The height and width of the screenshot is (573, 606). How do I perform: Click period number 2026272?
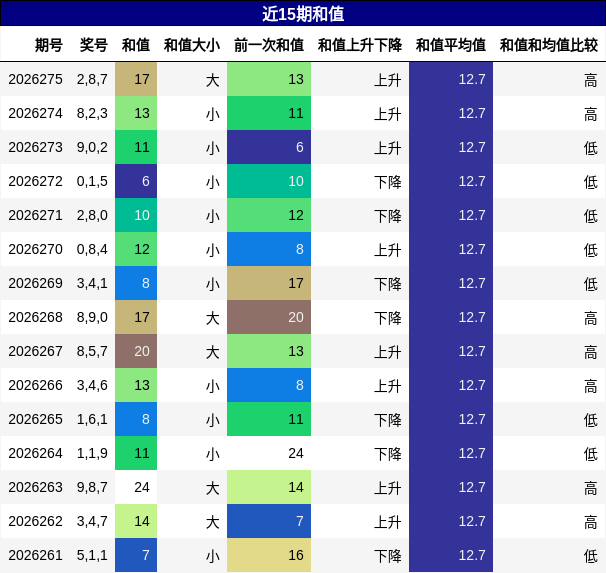[36, 181]
